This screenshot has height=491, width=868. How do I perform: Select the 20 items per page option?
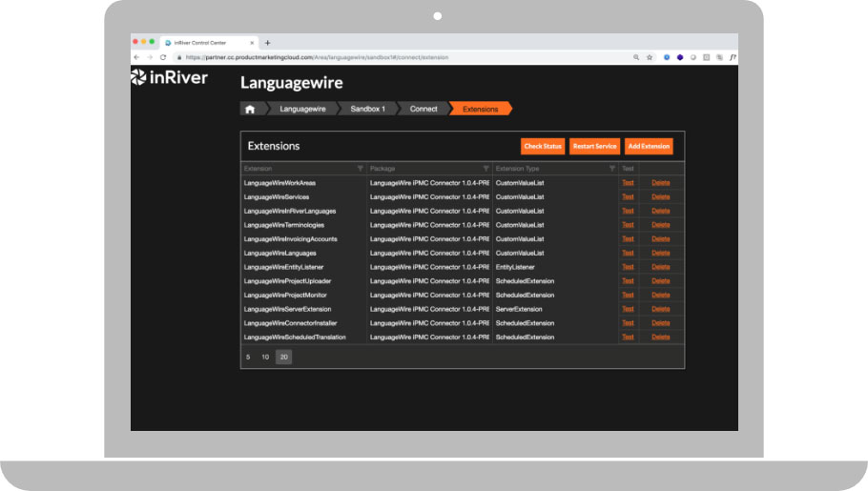[x=283, y=357]
